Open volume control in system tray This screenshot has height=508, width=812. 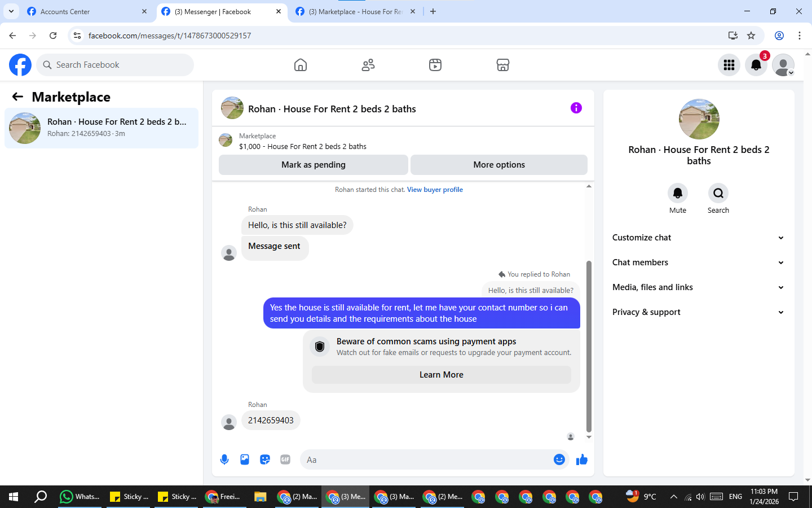(x=700, y=497)
